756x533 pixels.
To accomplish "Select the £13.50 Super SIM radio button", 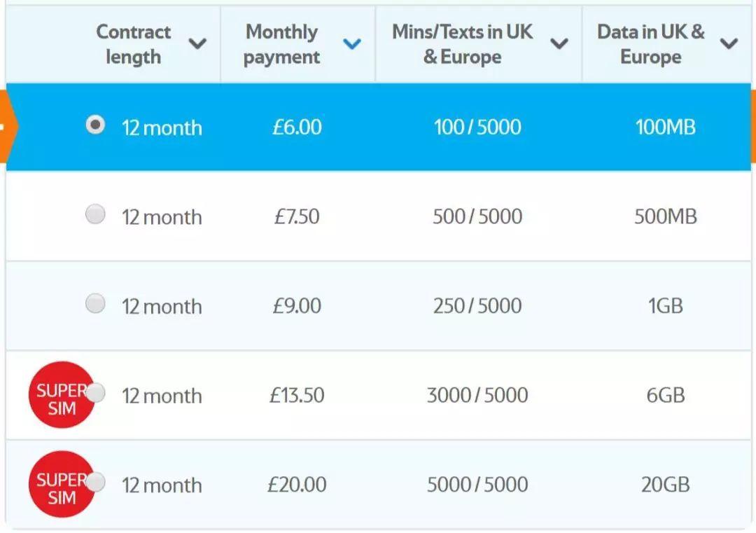I will click(96, 393).
